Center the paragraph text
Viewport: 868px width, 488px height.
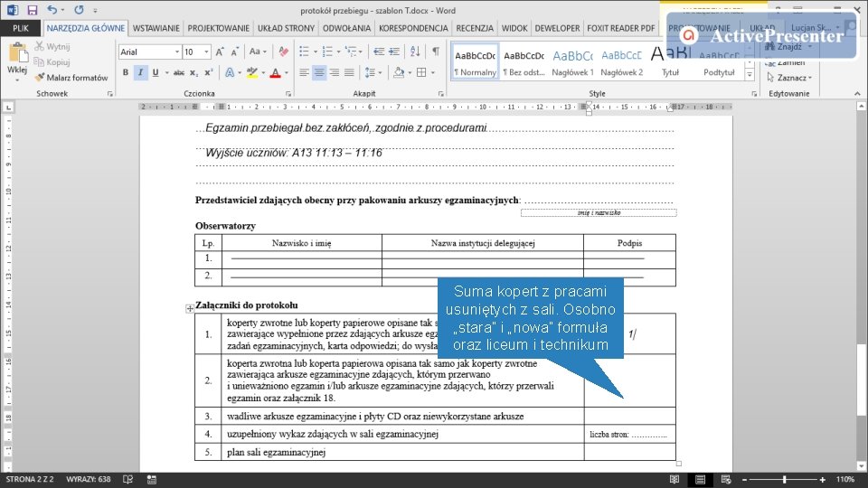coord(319,72)
